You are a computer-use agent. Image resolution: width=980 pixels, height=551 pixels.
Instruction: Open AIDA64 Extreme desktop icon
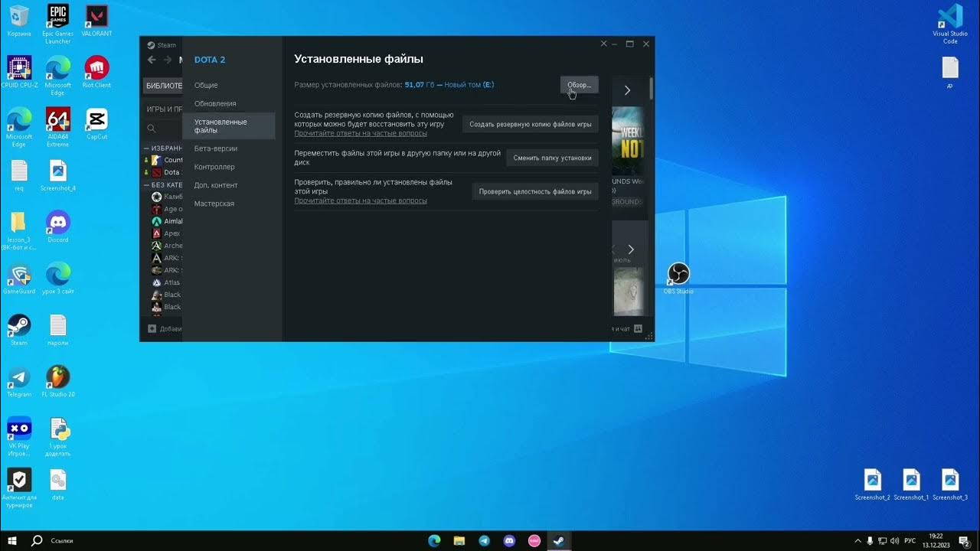(57, 126)
